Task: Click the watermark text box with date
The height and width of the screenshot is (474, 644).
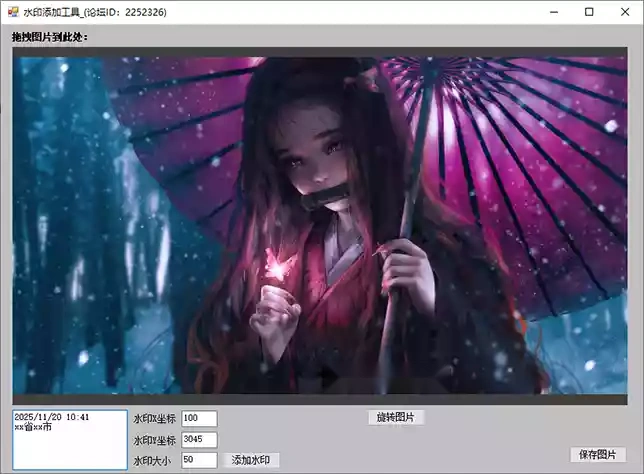Action: (x=69, y=440)
